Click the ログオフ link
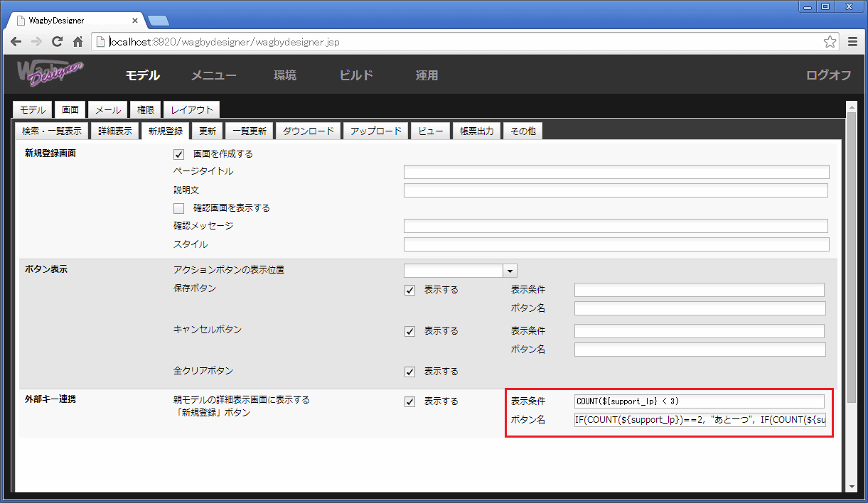868x503 pixels. (828, 75)
